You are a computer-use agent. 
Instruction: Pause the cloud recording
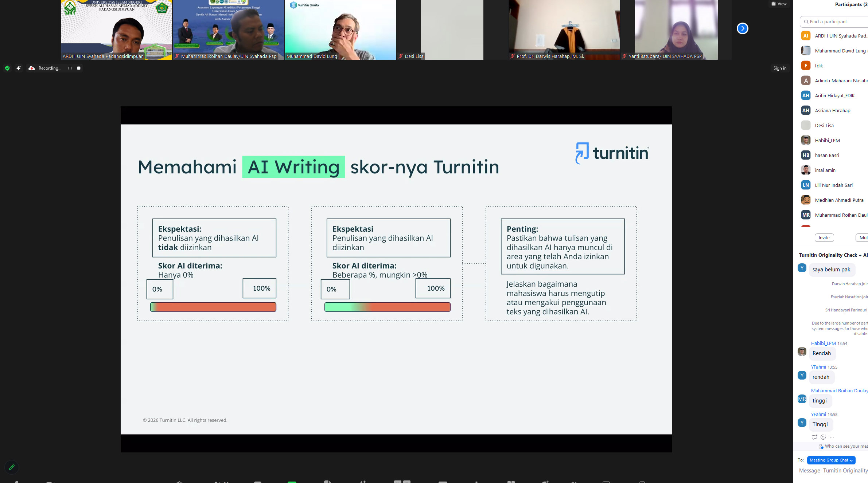(x=70, y=68)
